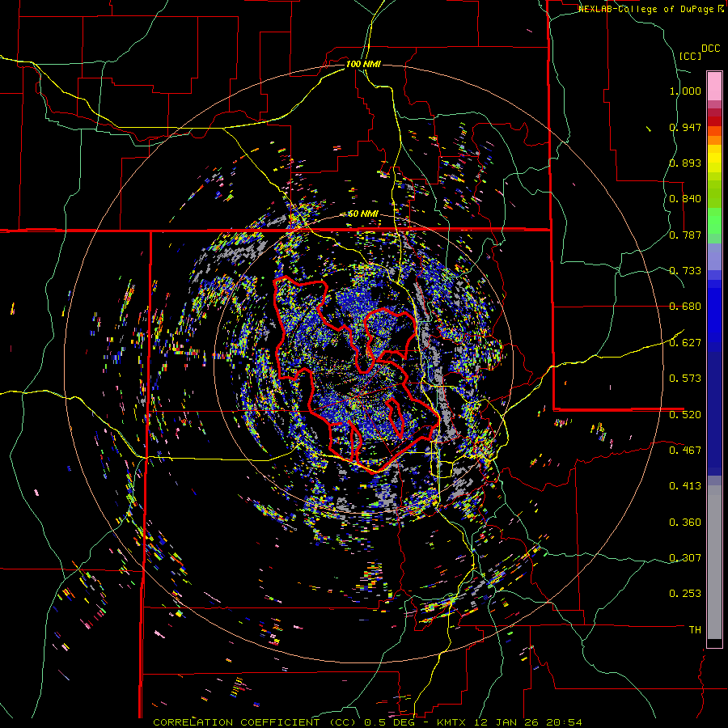Image resolution: width=728 pixels, height=728 pixels.
Task: Click the 100 NMI range ring label
Action: tap(363, 64)
